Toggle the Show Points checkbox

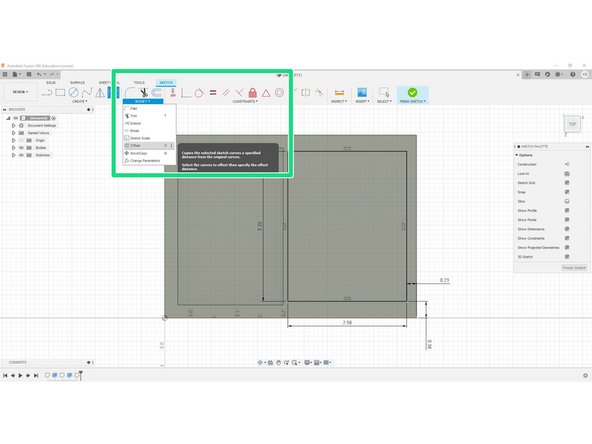click(567, 220)
